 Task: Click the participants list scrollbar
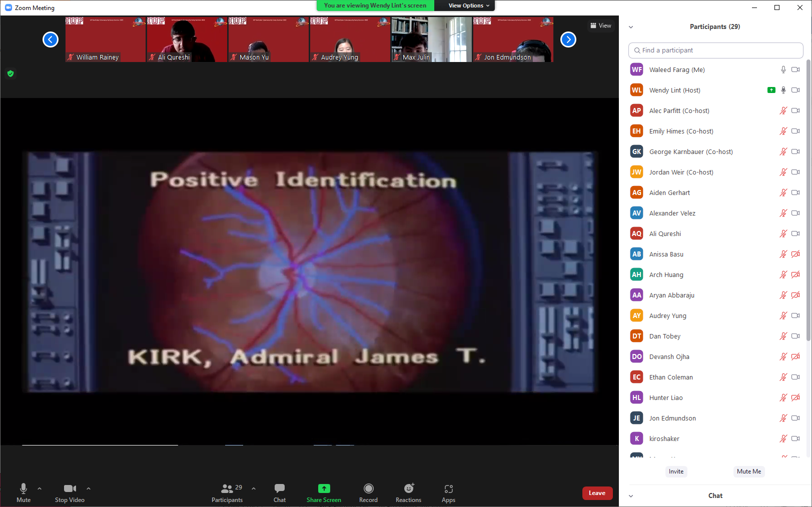pyautogui.click(x=808, y=200)
